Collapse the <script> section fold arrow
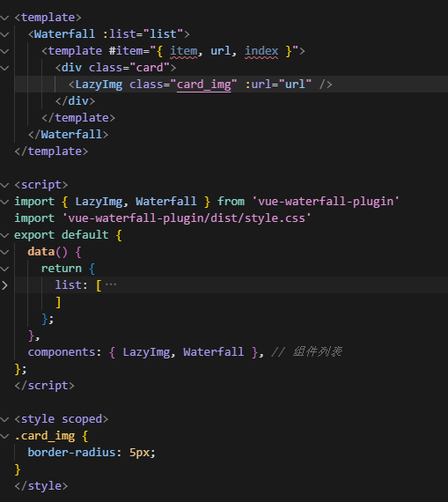The image size is (448, 502). point(4,185)
